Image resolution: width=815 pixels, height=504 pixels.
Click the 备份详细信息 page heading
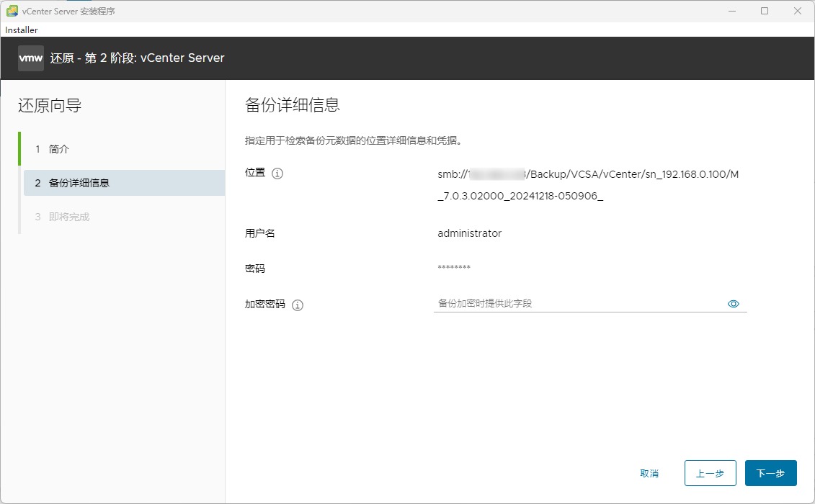(292, 105)
